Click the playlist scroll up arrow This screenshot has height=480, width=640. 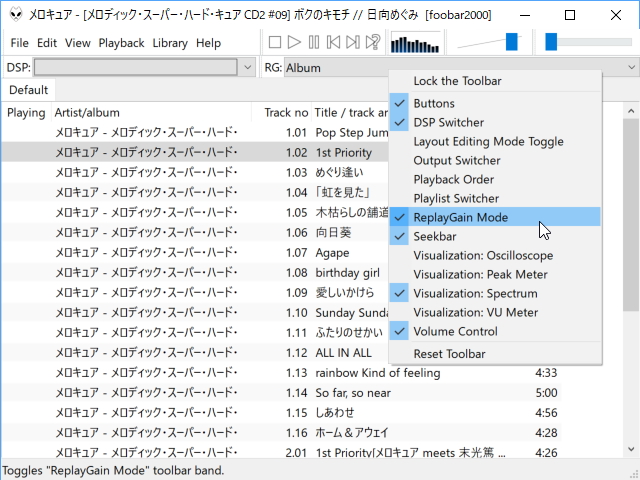[x=631, y=111]
